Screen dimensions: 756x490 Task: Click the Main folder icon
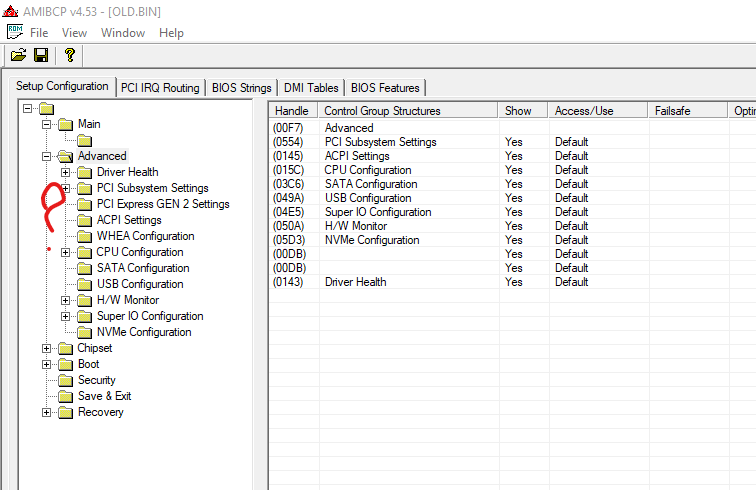[x=66, y=124]
